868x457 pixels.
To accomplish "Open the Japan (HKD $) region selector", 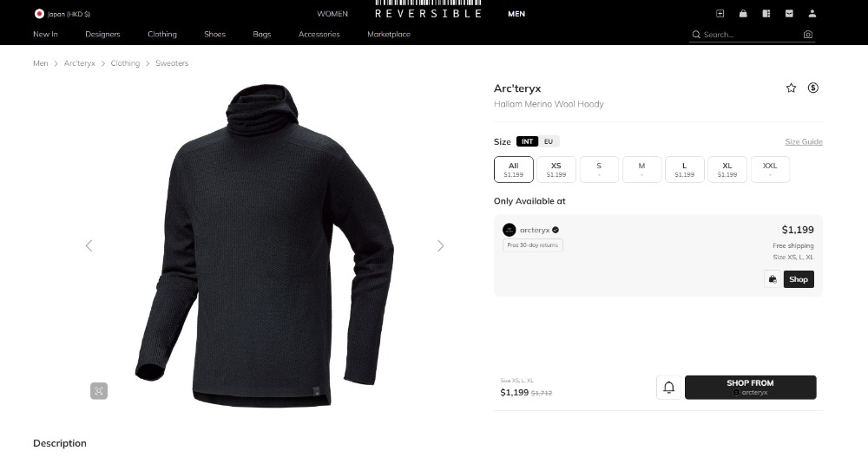I will [x=62, y=14].
